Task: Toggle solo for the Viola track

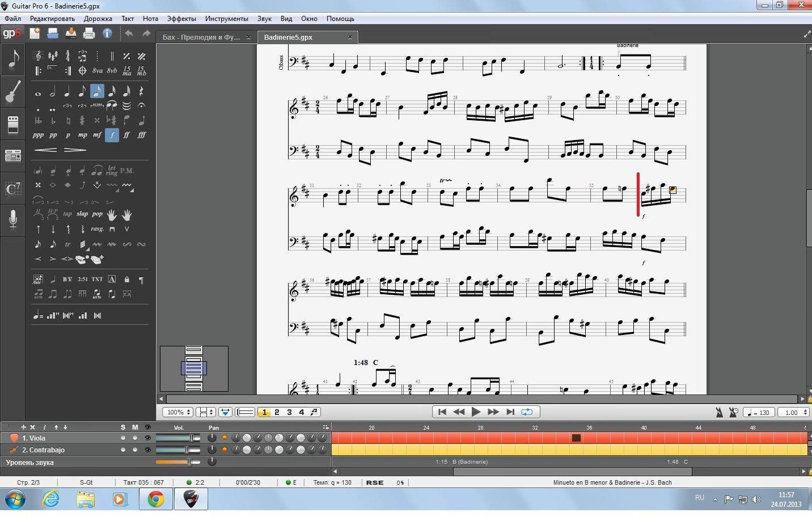Action: tap(123, 438)
